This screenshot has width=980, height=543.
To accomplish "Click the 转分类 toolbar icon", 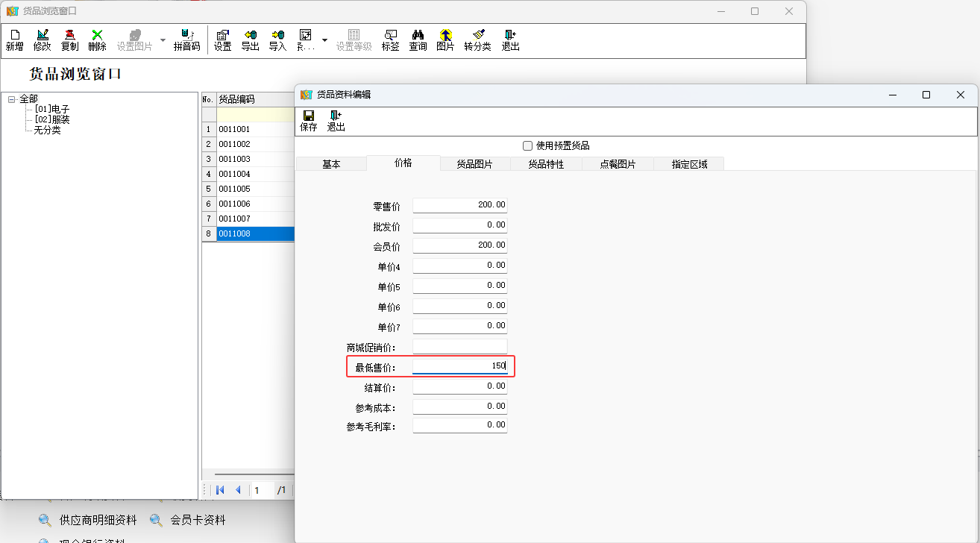I will click(477, 40).
